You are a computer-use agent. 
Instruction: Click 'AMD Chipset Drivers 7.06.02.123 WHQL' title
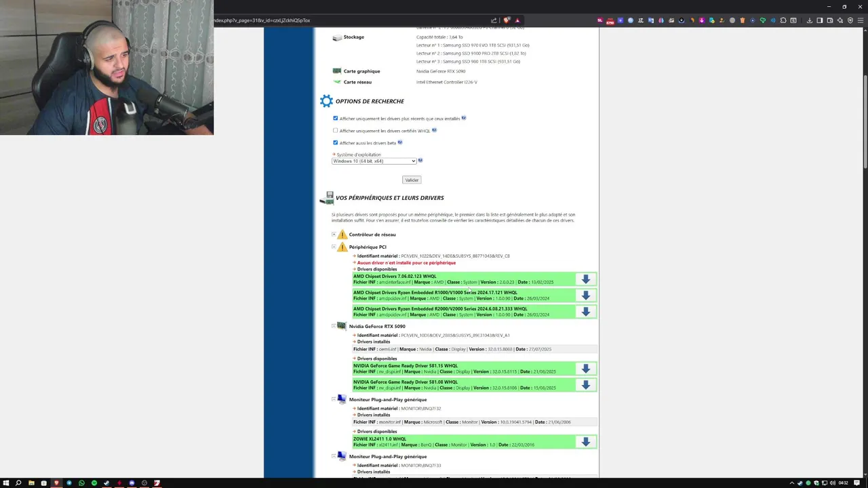[395, 277]
